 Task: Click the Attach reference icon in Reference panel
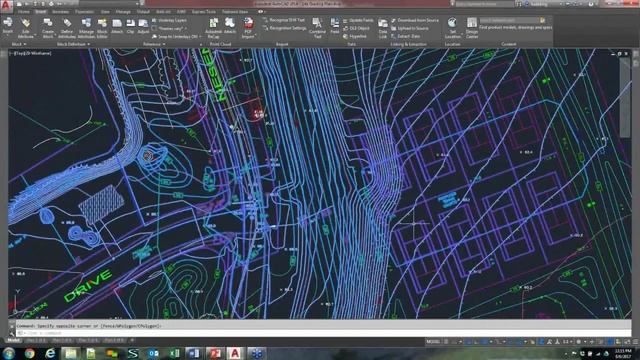click(x=117, y=24)
